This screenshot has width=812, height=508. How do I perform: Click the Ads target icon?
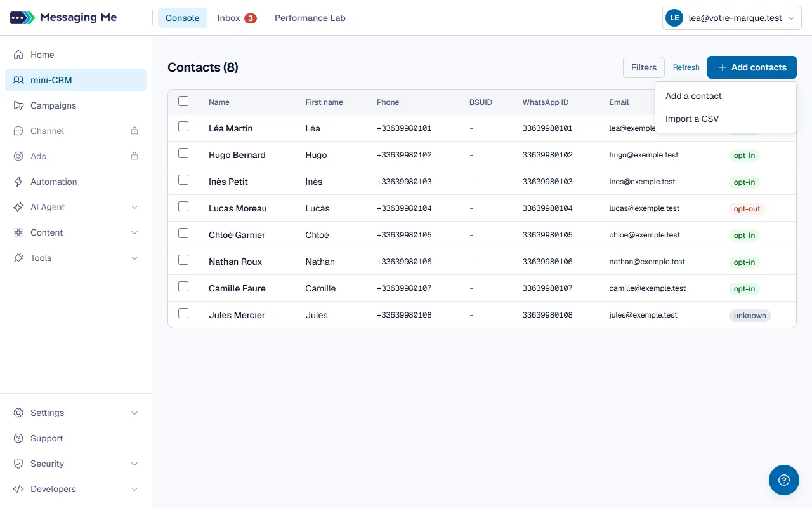[18, 156]
